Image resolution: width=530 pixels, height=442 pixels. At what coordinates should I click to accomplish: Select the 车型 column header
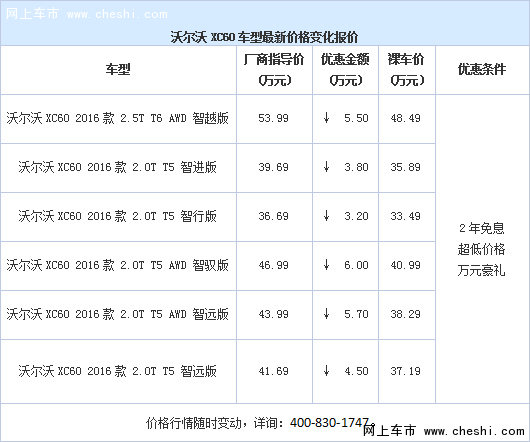[x=118, y=69]
